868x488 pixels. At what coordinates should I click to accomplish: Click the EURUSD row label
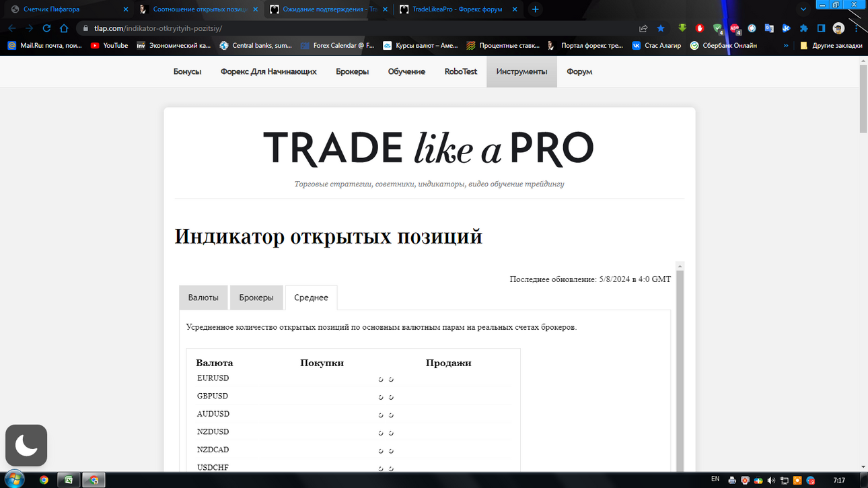pos(213,378)
